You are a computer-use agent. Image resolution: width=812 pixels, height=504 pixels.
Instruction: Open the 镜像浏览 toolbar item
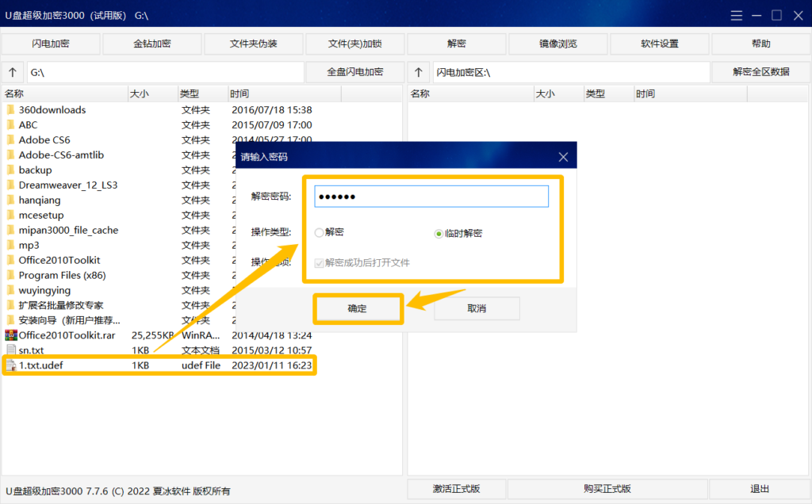(558, 44)
